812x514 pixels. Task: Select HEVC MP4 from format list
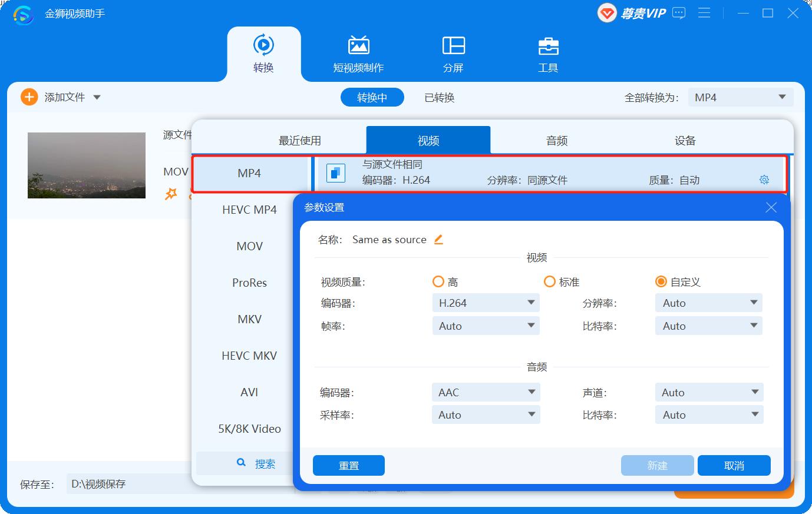pyautogui.click(x=249, y=210)
